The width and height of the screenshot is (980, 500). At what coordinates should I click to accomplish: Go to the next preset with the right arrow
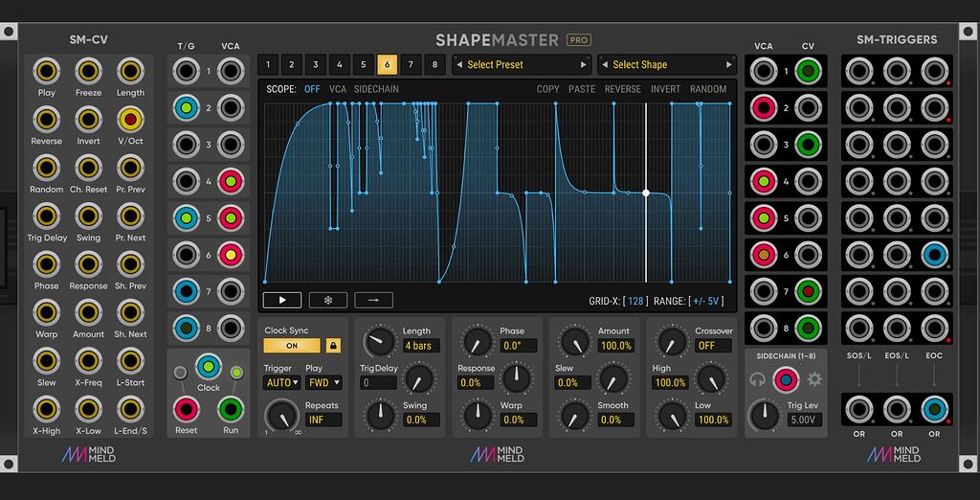(583, 64)
